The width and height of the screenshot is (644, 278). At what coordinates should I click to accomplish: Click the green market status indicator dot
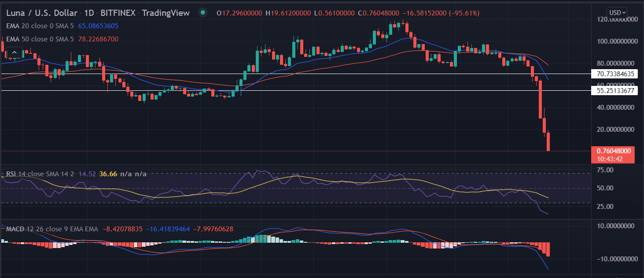202,13
